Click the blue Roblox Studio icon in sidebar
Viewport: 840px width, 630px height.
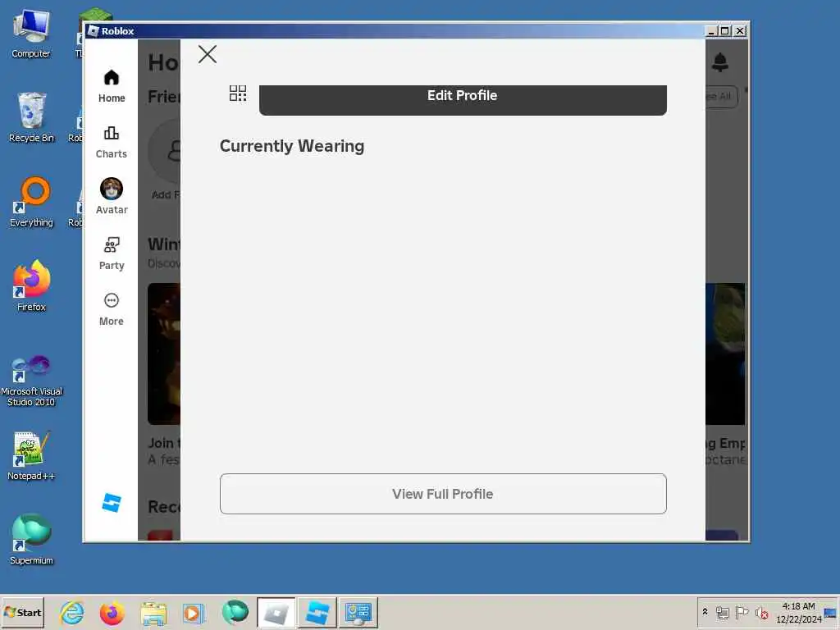click(x=112, y=503)
